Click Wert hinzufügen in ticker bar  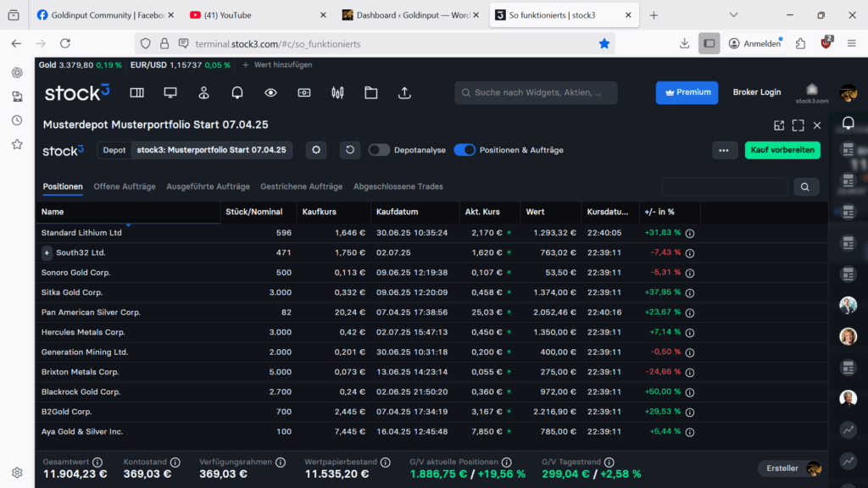277,64
